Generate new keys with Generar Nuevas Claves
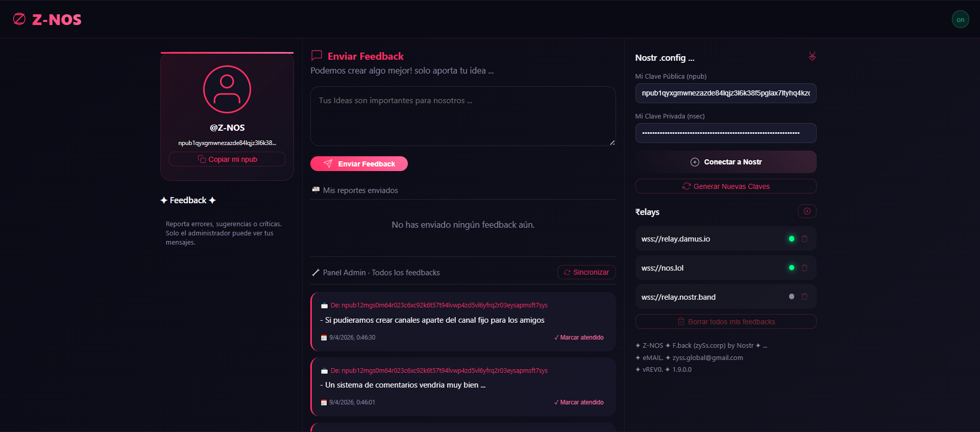 click(x=725, y=186)
